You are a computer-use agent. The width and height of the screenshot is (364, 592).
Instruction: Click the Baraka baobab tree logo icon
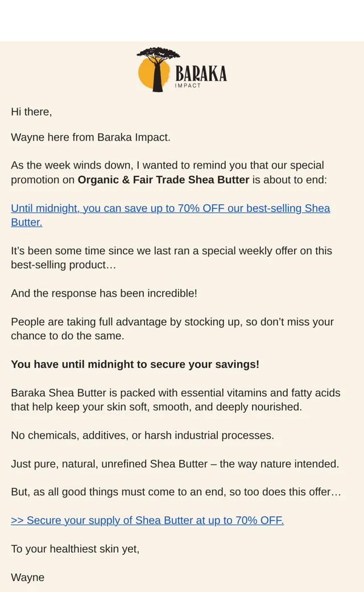pyautogui.click(x=158, y=70)
